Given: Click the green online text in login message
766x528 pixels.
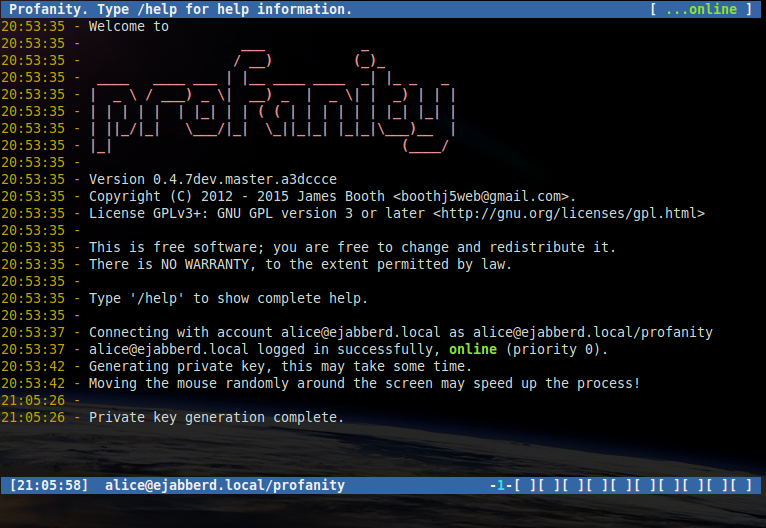Looking at the screenshot, I should click(x=472, y=349).
